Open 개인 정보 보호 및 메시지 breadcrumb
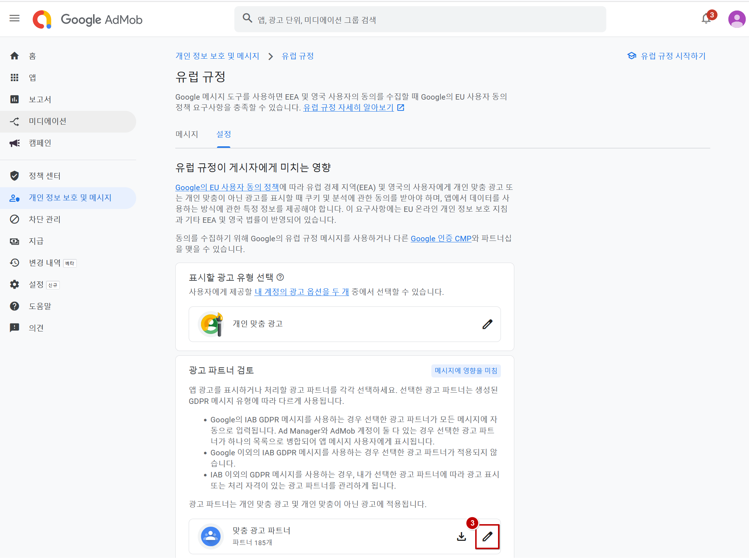The width and height of the screenshot is (749, 560). 217,56
